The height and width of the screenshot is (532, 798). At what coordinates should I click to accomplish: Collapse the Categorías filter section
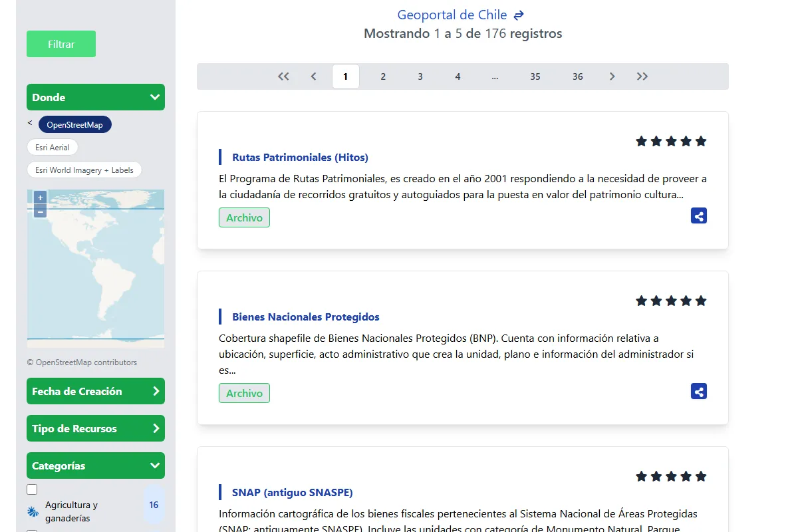point(96,465)
